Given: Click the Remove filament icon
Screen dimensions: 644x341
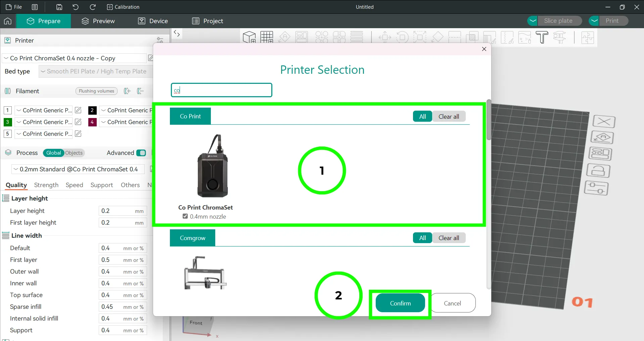Looking at the screenshot, I should (140, 91).
